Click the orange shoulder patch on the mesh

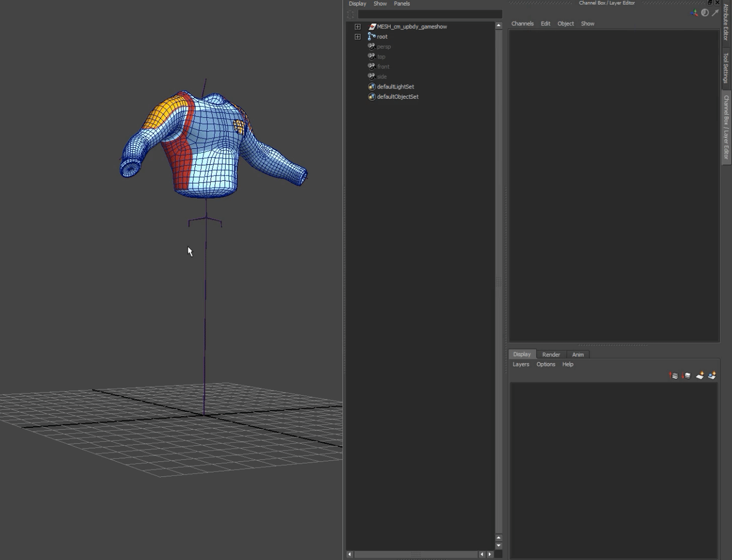click(164, 112)
